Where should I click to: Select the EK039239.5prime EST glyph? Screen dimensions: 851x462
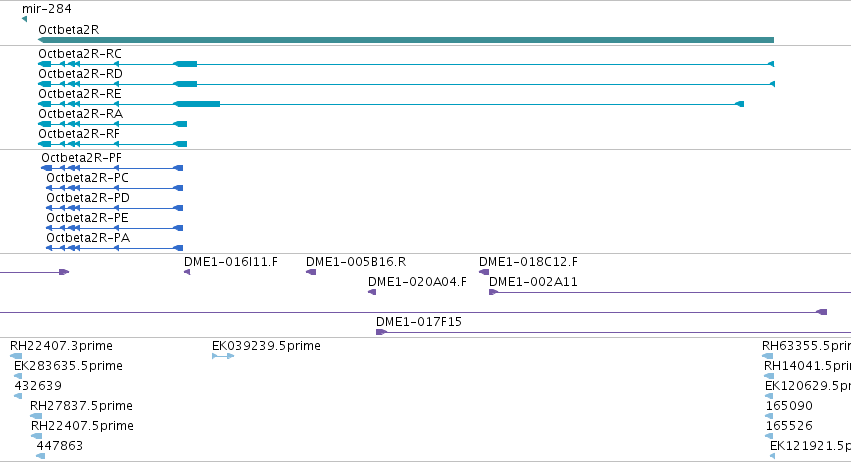223,356
